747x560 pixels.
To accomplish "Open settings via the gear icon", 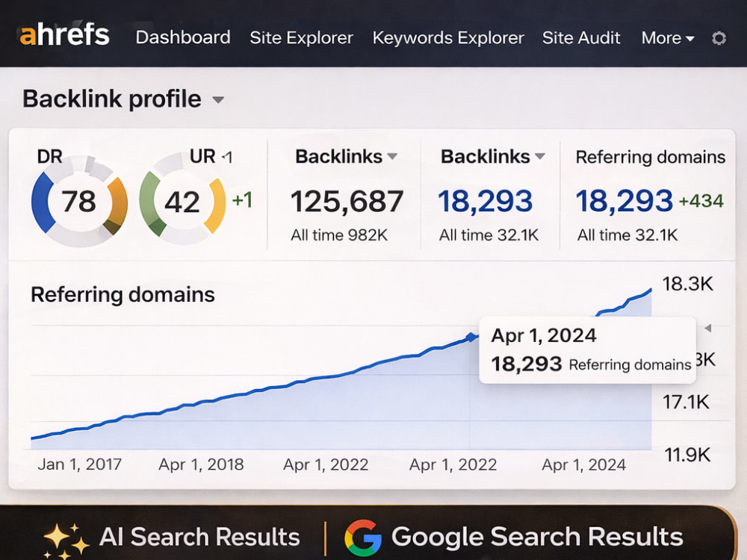I will pos(719,38).
